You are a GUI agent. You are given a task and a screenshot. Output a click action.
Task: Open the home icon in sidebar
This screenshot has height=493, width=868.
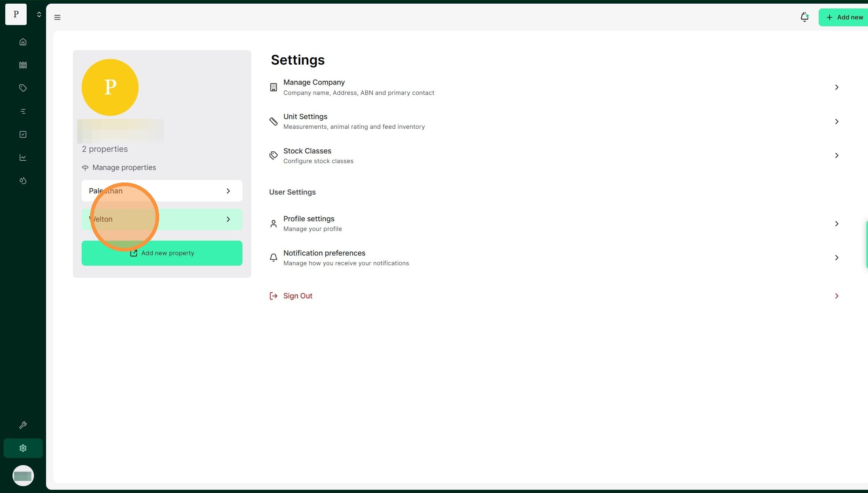[x=23, y=42]
